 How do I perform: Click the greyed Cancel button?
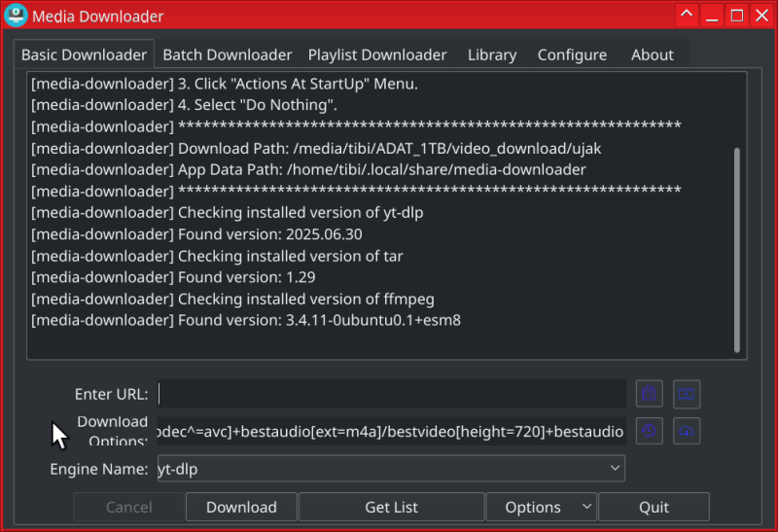click(x=129, y=507)
